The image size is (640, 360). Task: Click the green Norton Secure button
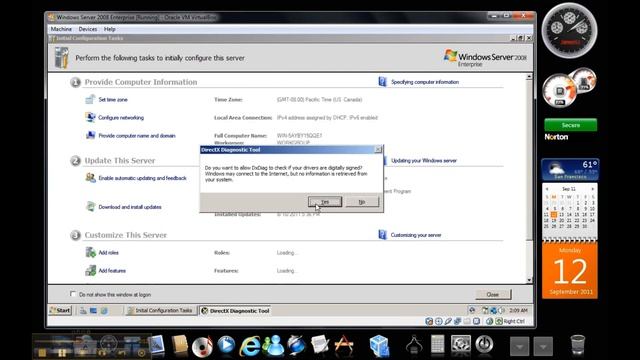571,125
